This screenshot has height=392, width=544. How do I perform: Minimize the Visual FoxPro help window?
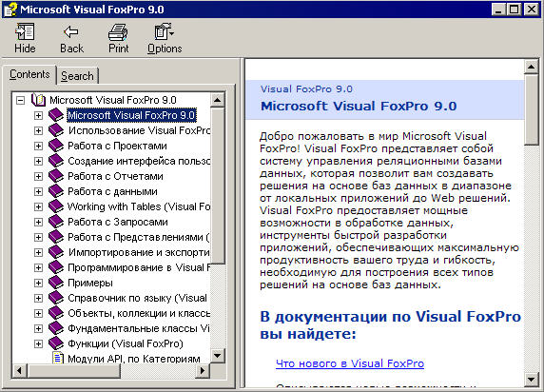(498, 10)
